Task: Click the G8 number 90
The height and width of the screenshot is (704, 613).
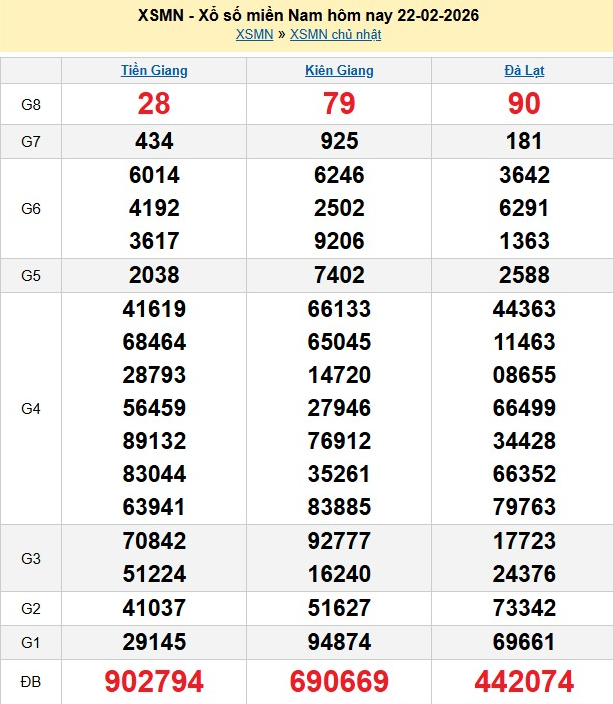Action: click(524, 104)
